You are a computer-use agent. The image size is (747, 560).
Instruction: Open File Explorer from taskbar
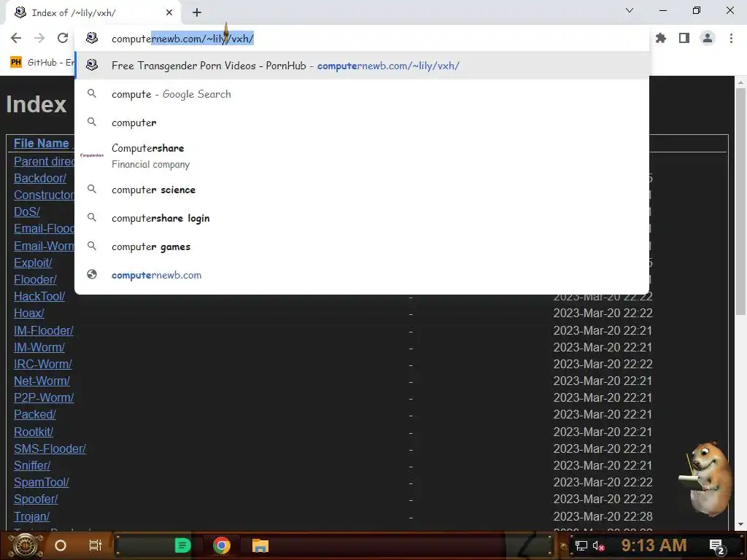click(x=260, y=545)
